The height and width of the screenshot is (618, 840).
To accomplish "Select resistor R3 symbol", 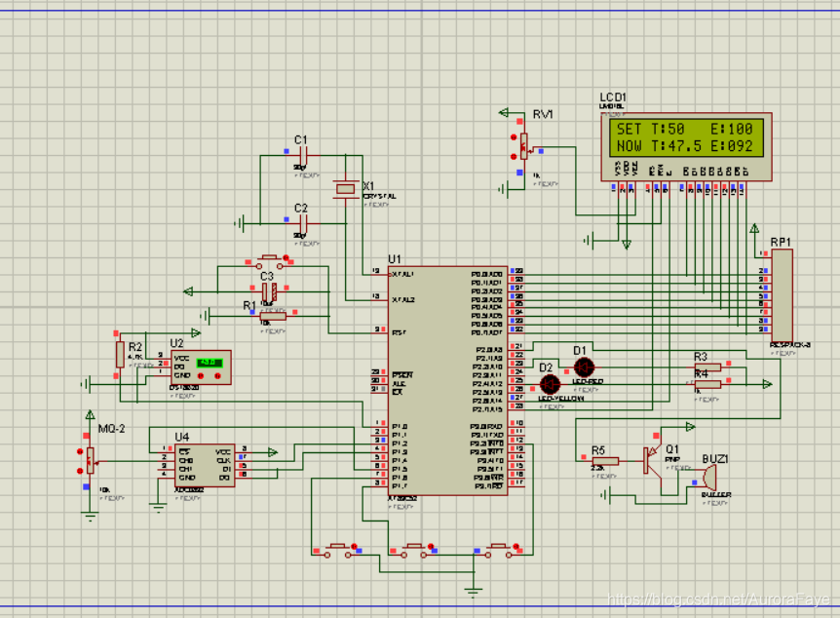I will pyautogui.click(x=707, y=367).
